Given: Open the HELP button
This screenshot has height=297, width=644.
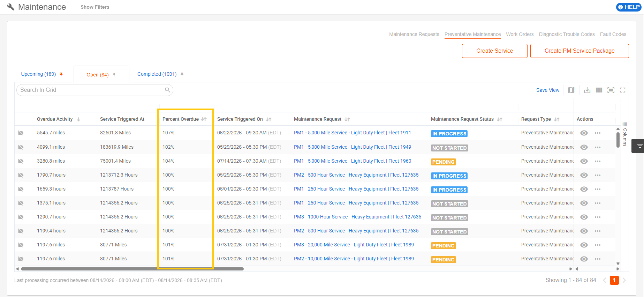Looking at the screenshot, I should pyautogui.click(x=629, y=7).
